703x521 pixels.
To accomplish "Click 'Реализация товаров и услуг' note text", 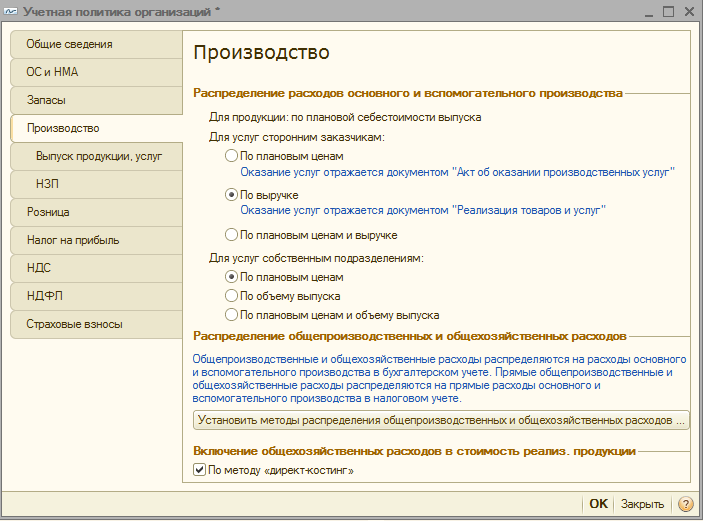I will point(423,210).
